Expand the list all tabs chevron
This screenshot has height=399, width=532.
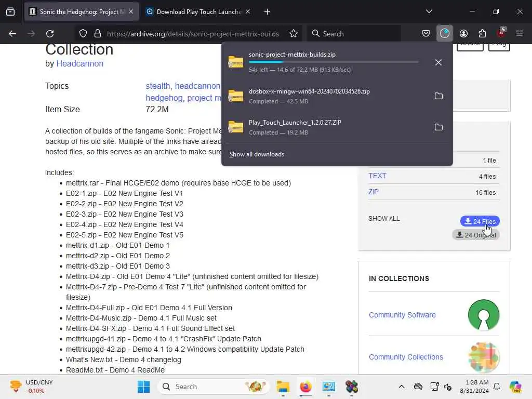click(x=429, y=11)
